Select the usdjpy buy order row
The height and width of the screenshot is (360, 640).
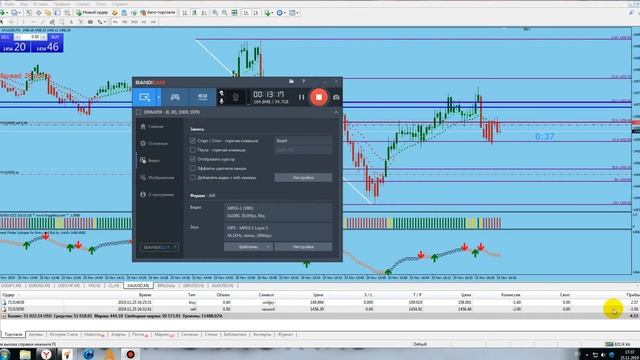click(320, 302)
